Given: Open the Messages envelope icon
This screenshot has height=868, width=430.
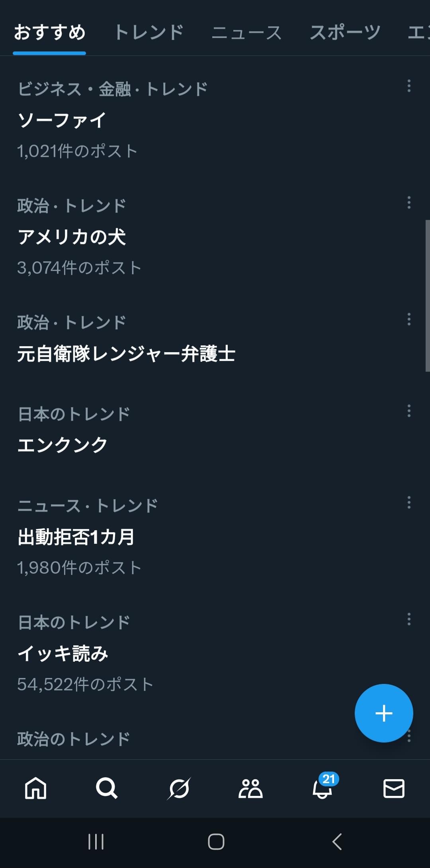Looking at the screenshot, I should pos(394,788).
